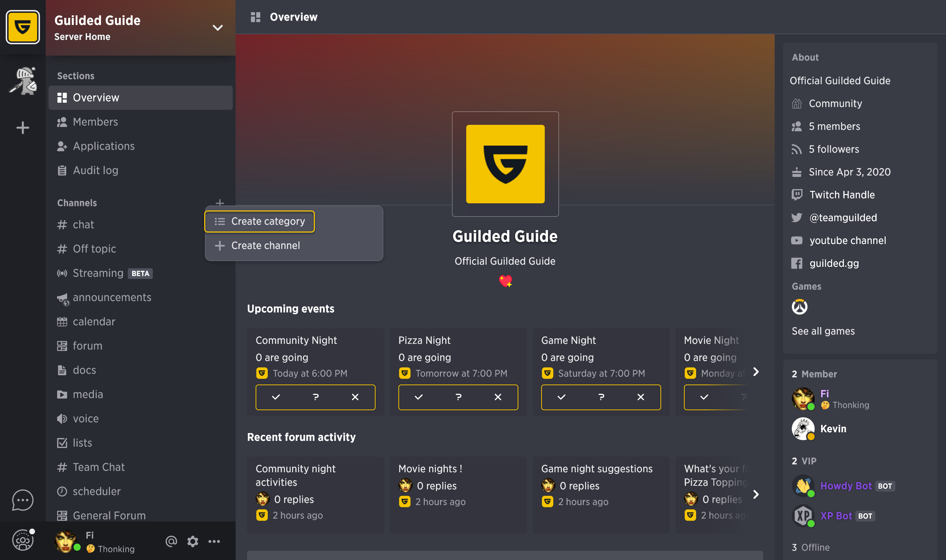Viewport: 946px width, 560px height.
Task: Open the scheduler channel
Action: click(141, 491)
